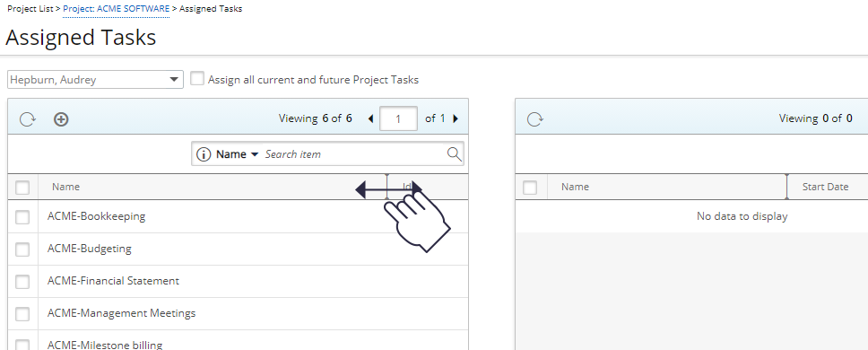This screenshot has width=868, height=350.
Task: Enable Assign all current and future Project Tasks
Action: click(197, 79)
